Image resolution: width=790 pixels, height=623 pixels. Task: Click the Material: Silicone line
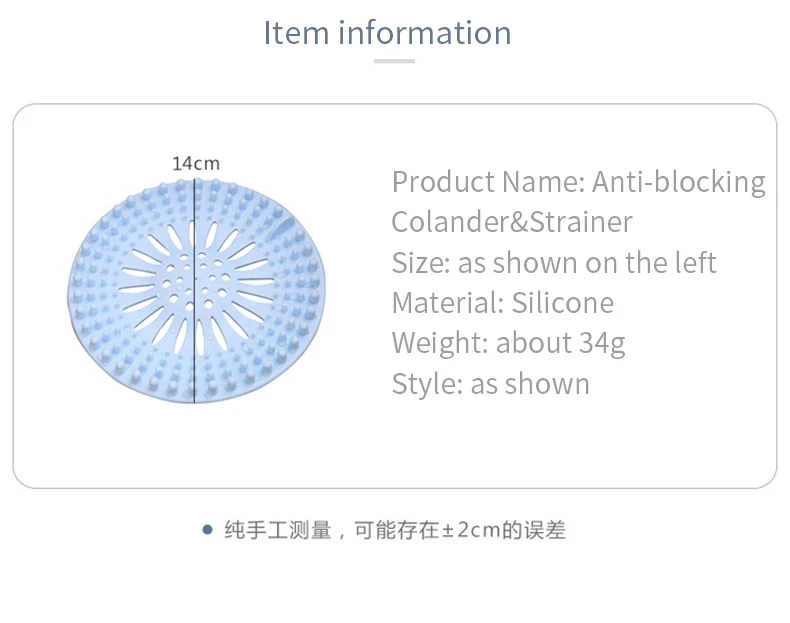click(503, 303)
